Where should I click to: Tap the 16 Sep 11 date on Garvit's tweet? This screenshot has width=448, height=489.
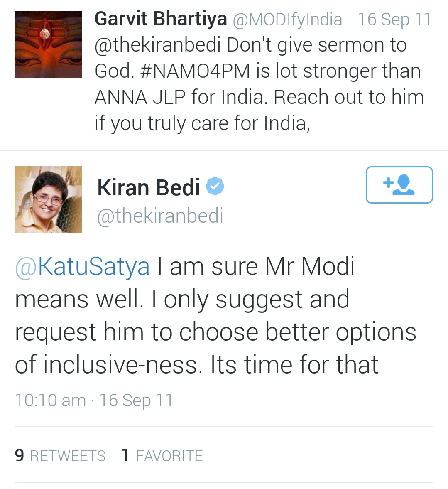395,20
